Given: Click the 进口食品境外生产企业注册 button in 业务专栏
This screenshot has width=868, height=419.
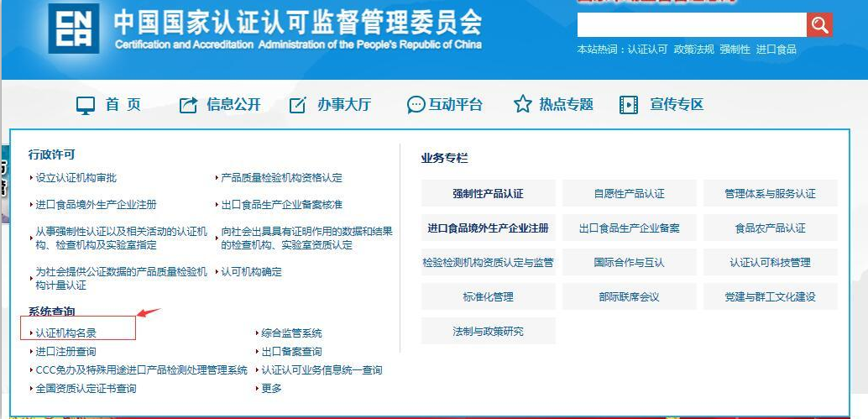Looking at the screenshot, I should [x=489, y=228].
